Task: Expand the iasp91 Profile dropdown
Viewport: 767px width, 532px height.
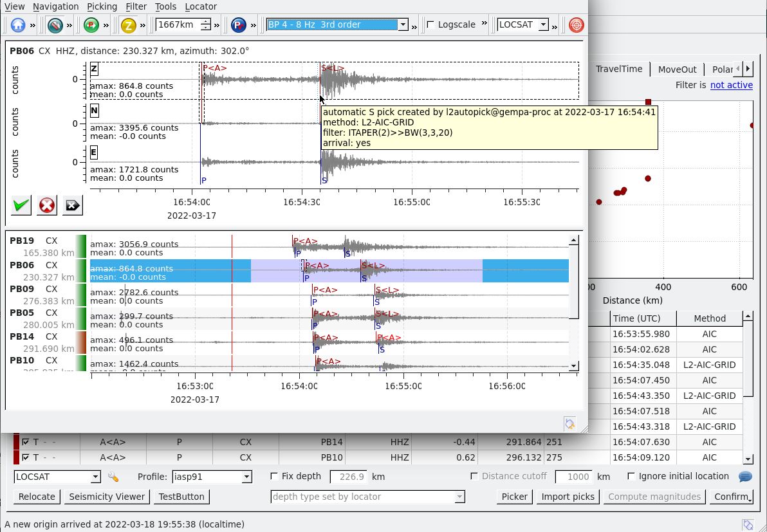Action: point(246,477)
